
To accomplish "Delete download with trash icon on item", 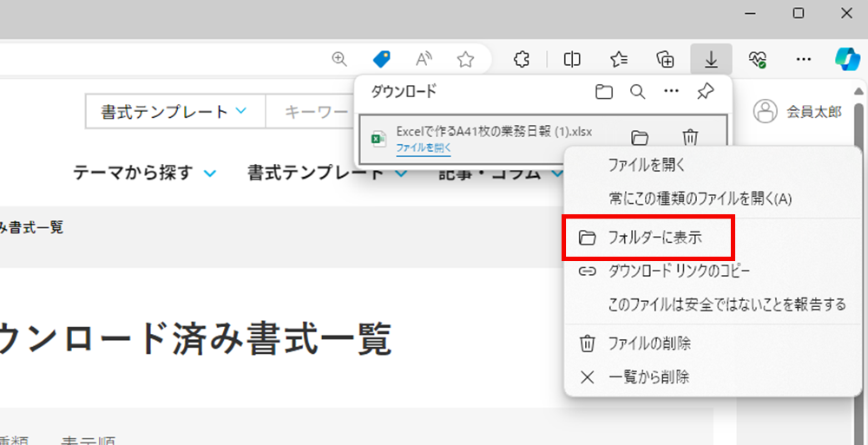I will [690, 137].
